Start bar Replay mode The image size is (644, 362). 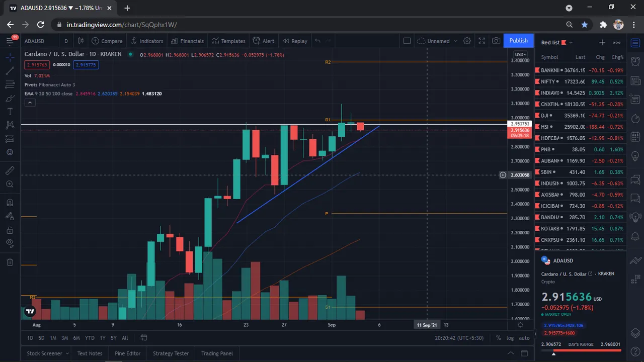click(x=295, y=41)
